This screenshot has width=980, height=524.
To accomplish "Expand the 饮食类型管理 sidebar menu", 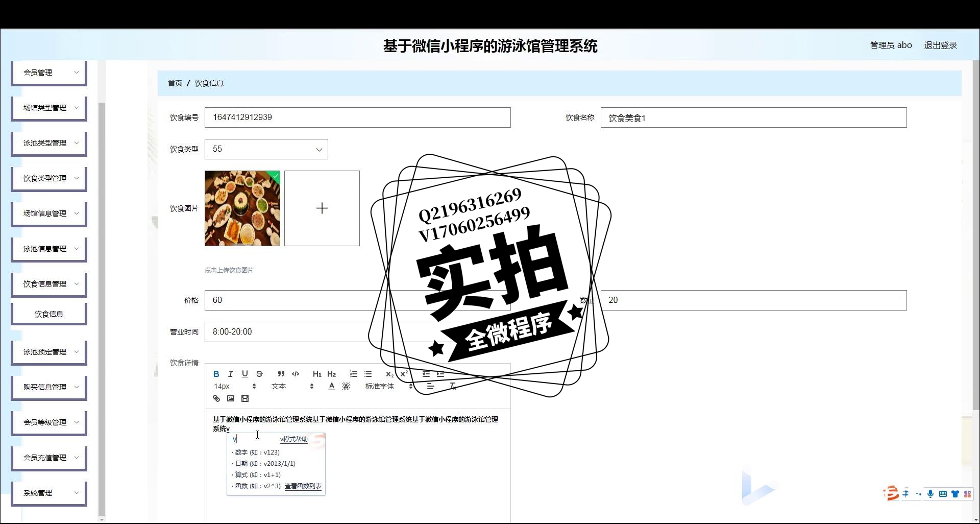I will click(x=49, y=178).
